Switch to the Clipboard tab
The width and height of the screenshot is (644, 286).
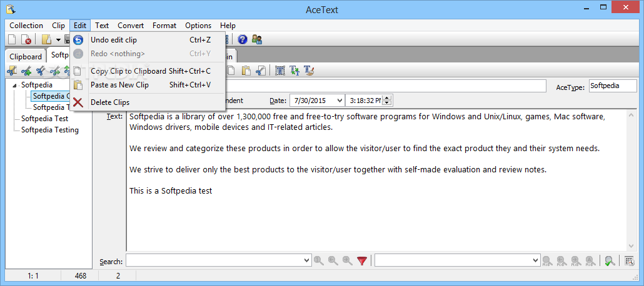tap(26, 57)
